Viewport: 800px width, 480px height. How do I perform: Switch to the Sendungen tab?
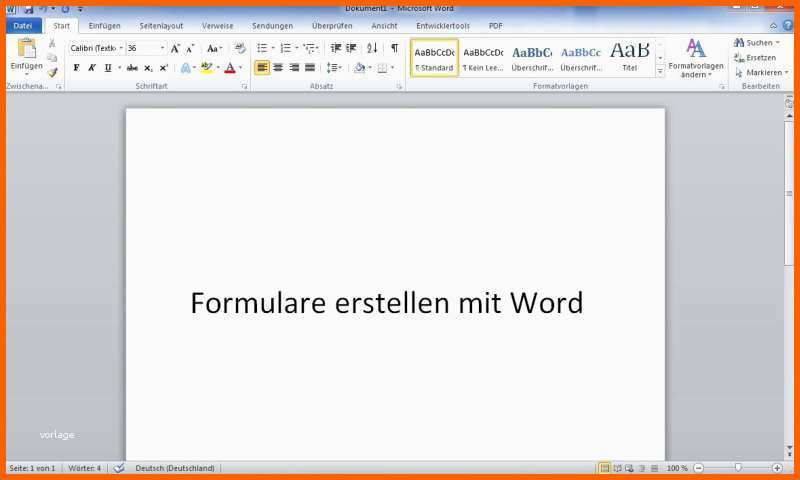272,26
